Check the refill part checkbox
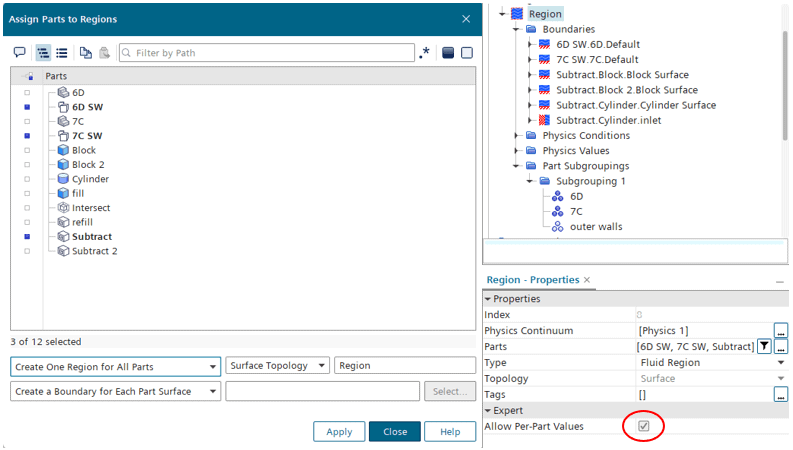The width and height of the screenshot is (793, 450). pos(27,222)
